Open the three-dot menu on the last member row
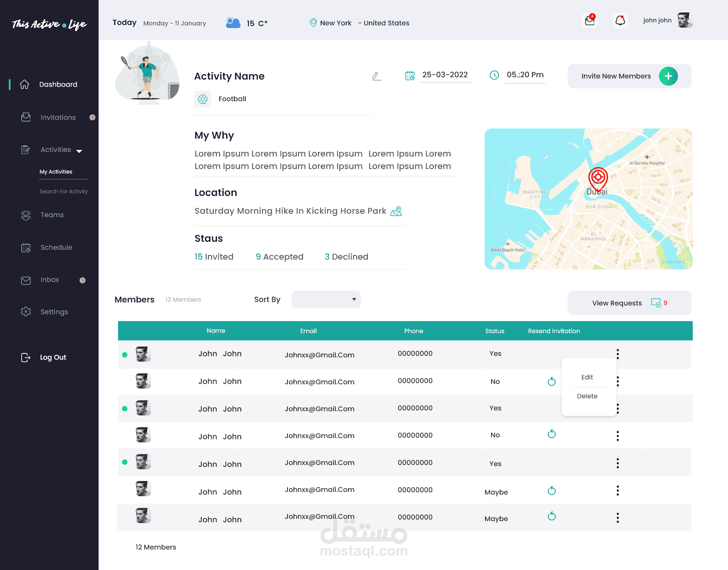Image resolution: width=728 pixels, height=570 pixels. pos(618,518)
